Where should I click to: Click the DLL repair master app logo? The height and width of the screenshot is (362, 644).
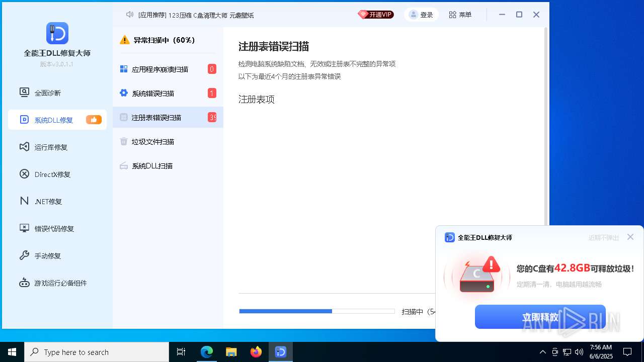(57, 33)
